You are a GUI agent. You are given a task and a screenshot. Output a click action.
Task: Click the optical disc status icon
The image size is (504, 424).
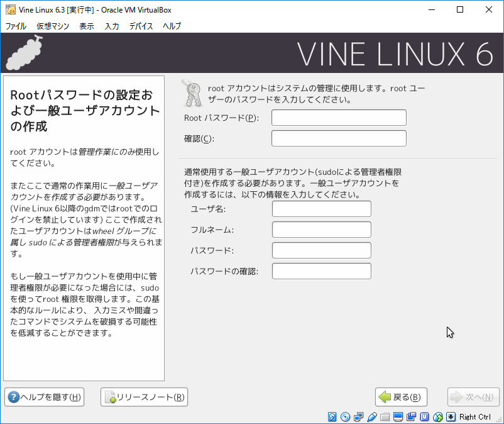pyautogui.click(x=345, y=416)
